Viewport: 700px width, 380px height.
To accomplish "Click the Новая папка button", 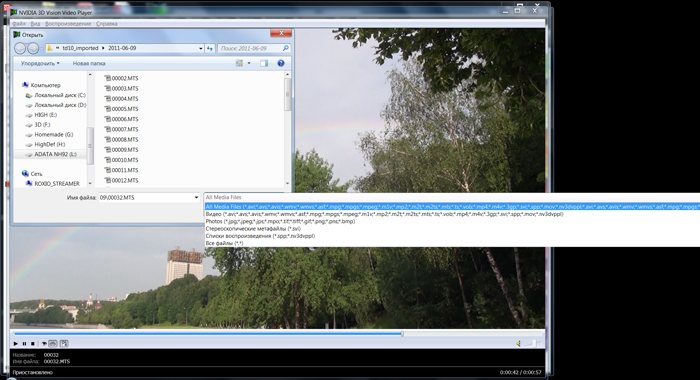I will pyautogui.click(x=89, y=63).
